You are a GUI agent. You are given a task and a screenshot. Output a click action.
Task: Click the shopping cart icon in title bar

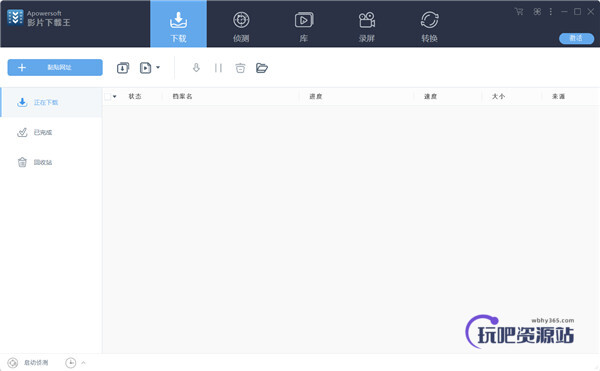pos(519,11)
